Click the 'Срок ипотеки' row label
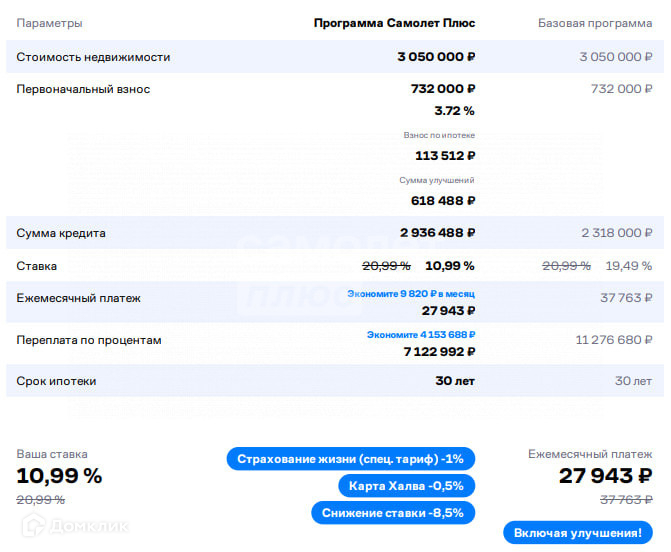This screenshot has height=552, width=671. point(56,381)
